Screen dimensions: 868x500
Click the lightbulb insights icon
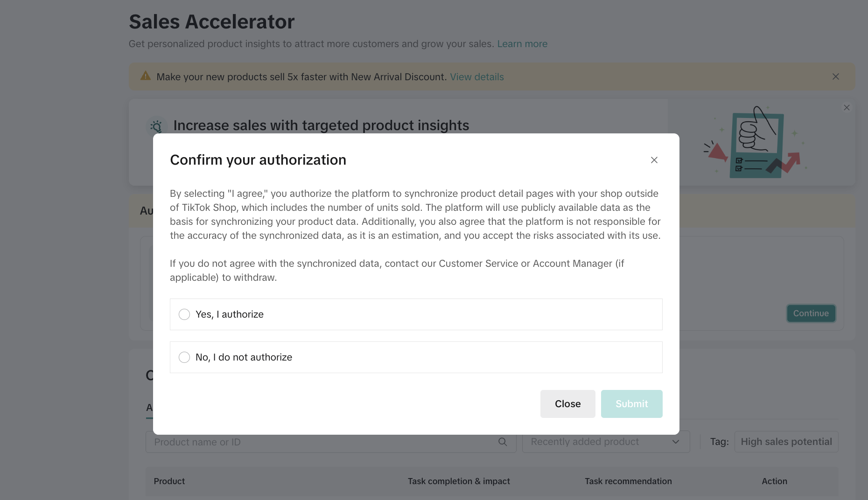coord(157,126)
